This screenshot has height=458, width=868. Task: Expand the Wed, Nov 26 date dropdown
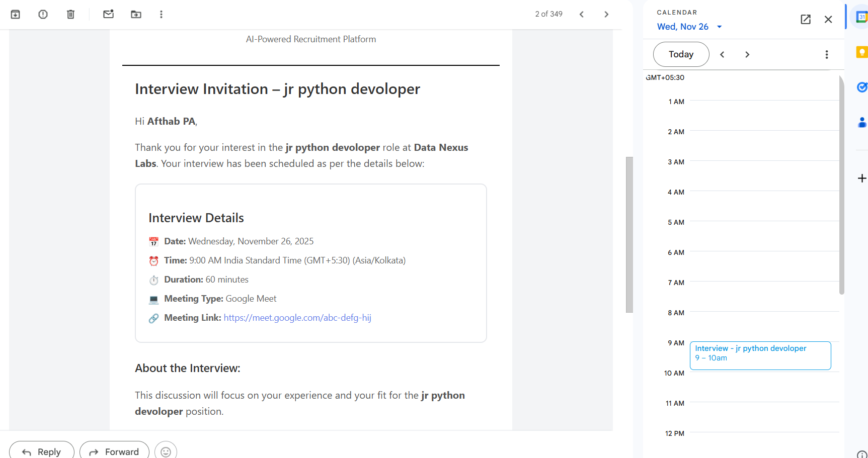(x=689, y=27)
